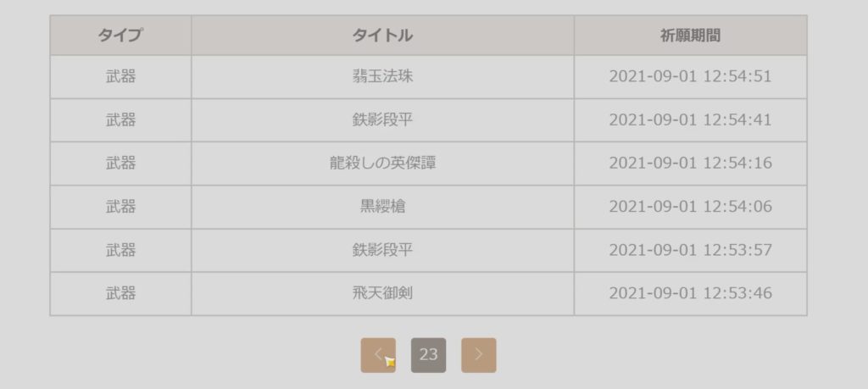
Task: Click the 祈願期間 column header
Action: 690,36
